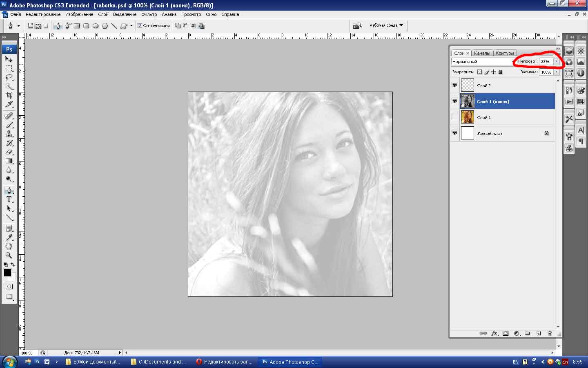This screenshot has width=588, height=368.
Task: Uncheck the Оптимизация checkbox
Action: [140, 25]
